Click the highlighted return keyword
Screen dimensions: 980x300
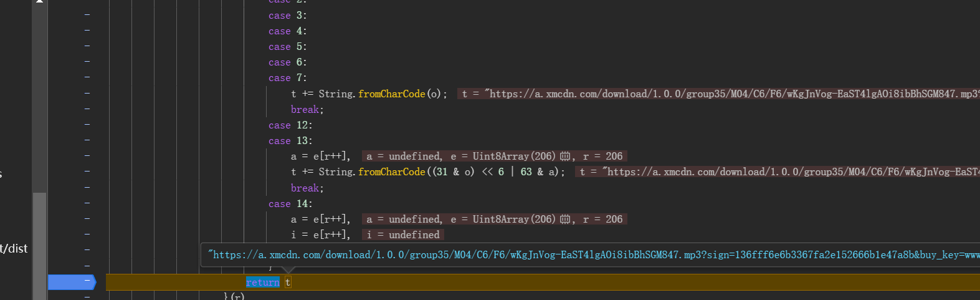point(262,283)
